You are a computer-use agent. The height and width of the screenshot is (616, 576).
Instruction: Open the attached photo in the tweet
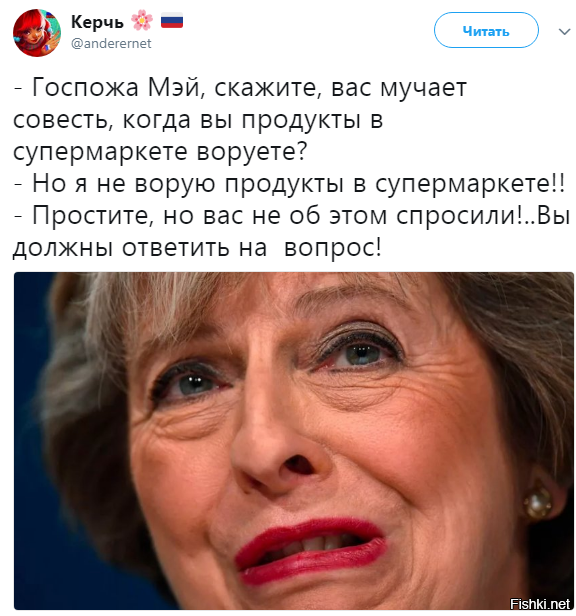click(294, 441)
